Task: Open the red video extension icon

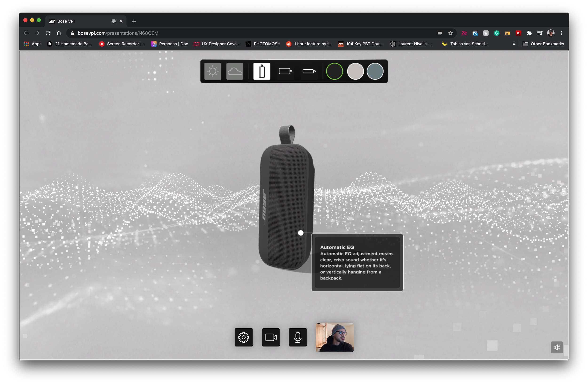Action: pos(518,33)
